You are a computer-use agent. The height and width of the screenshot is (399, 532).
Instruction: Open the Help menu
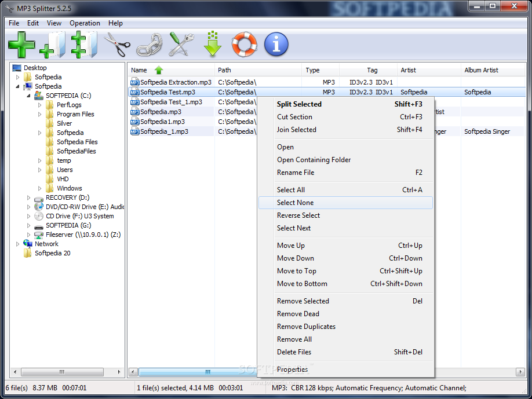tap(115, 23)
